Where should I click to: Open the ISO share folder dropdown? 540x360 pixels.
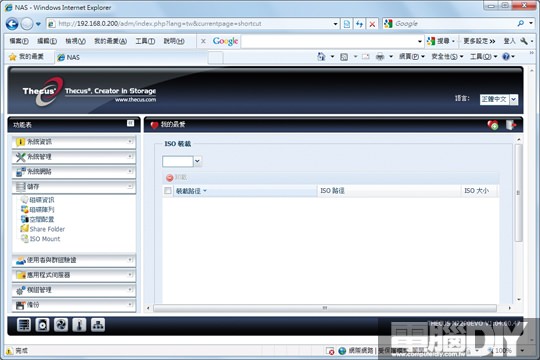(x=197, y=161)
